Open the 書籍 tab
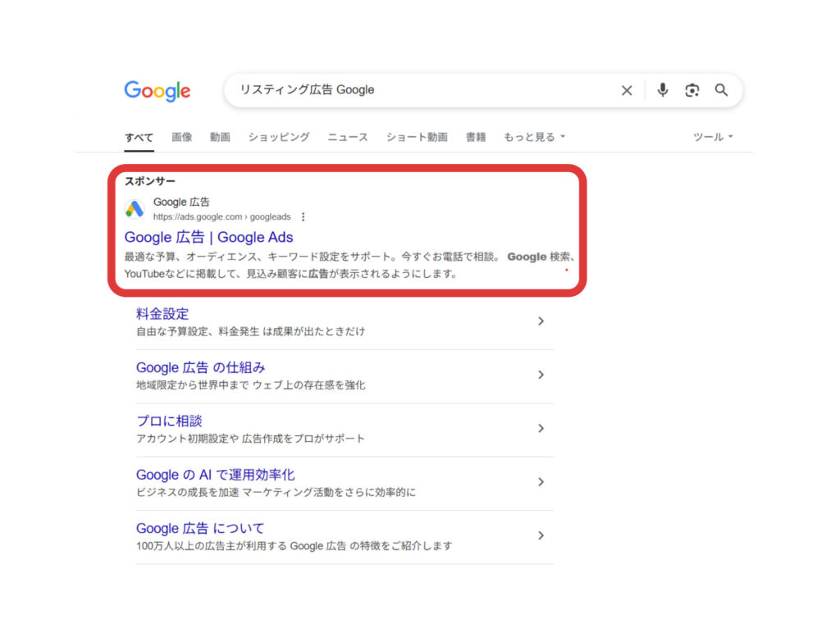The height and width of the screenshot is (619, 840). coord(476,137)
